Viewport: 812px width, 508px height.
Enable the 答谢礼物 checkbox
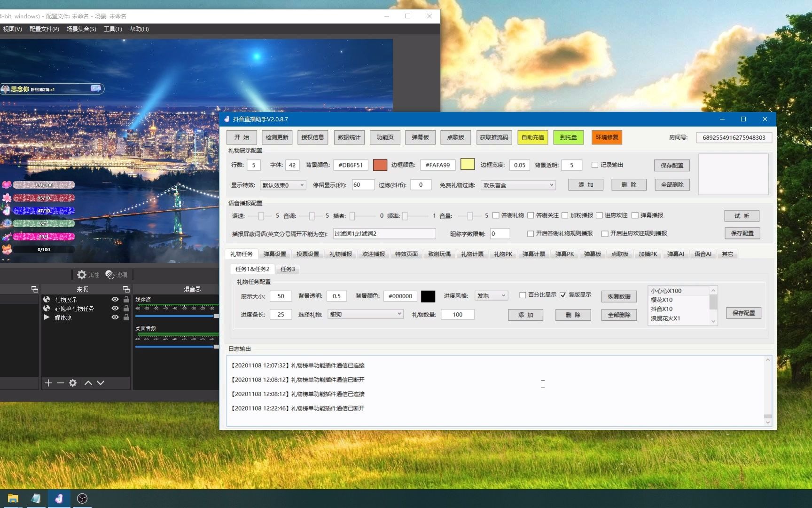[x=496, y=215]
